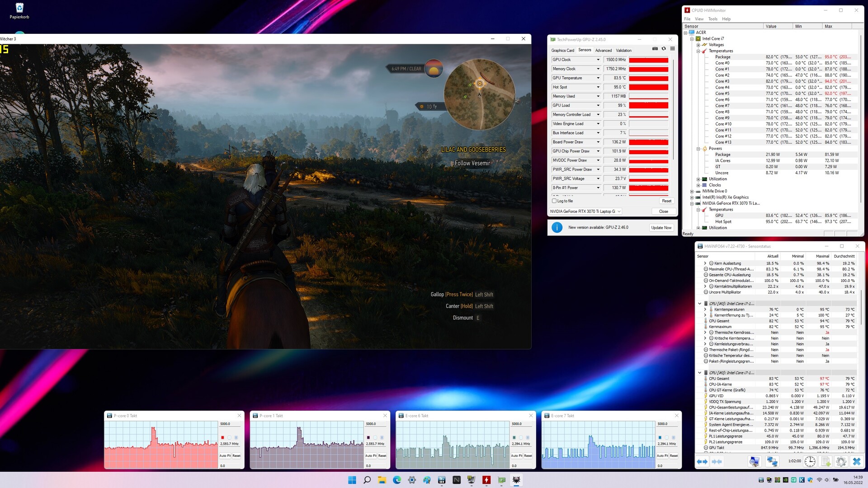Viewport: 868px width, 488px height.
Task: Expand the Clocks node in HWMonitor
Action: click(x=698, y=185)
